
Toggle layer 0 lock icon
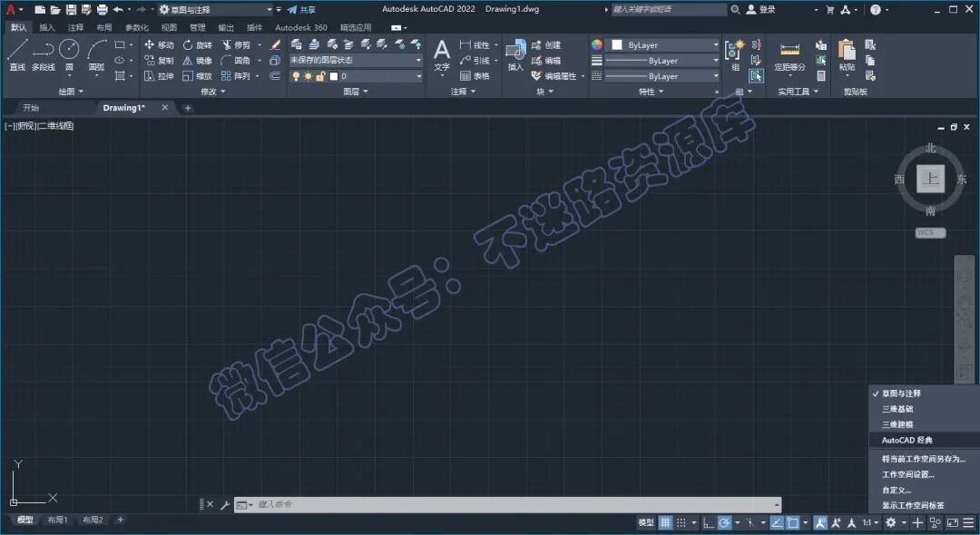[x=320, y=76]
